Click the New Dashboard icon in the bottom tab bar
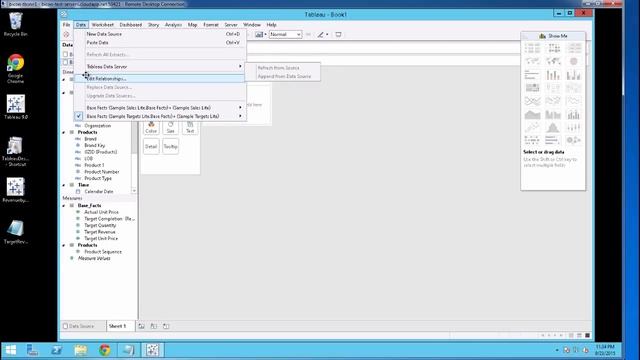Image resolution: width=640 pixels, height=360 pixels. tap(154, 326)
